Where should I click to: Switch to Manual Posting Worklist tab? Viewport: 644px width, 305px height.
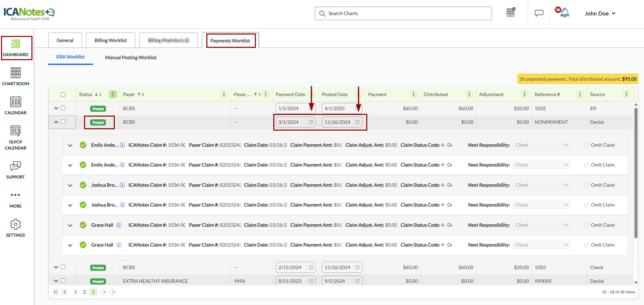(x=131, y=57)
